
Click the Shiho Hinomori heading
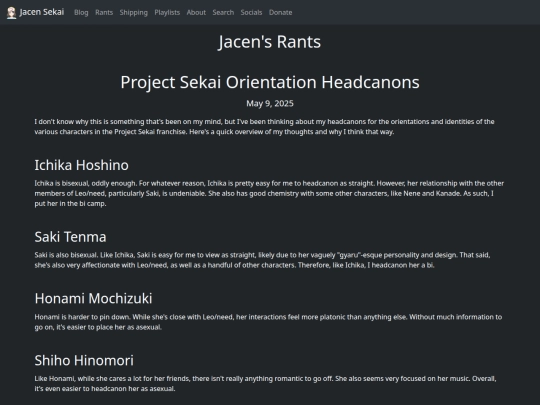[84, 361]
